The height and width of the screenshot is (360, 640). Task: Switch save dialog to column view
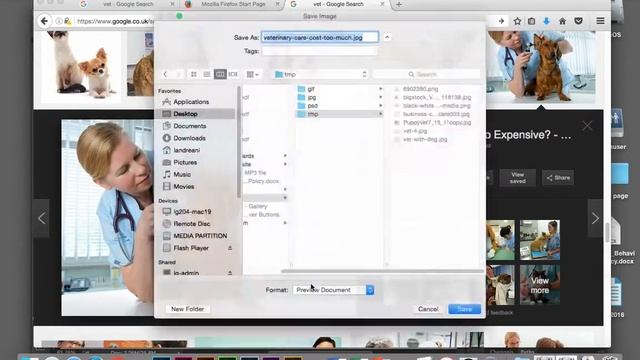[220, 74]
